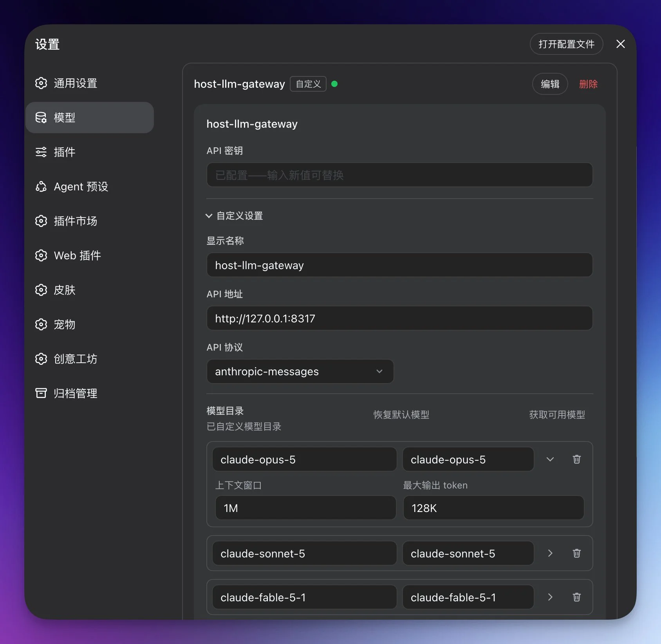Click the green status dot in the header

tap(334, 84)
